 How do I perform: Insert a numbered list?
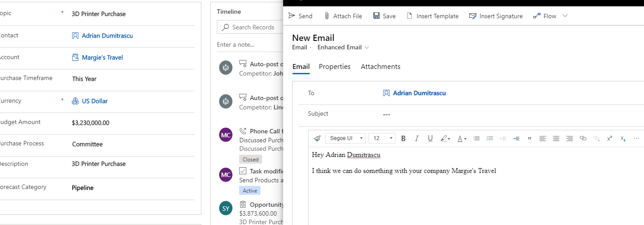click(490, 138)
